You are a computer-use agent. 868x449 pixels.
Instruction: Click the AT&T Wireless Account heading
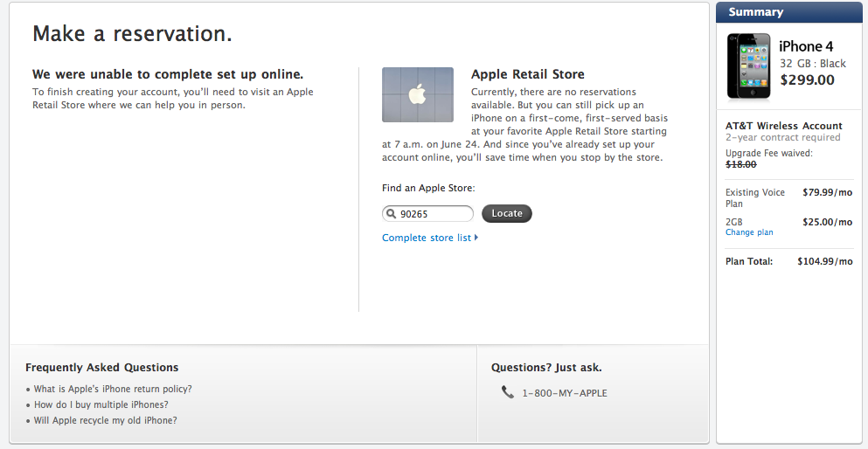784,126
